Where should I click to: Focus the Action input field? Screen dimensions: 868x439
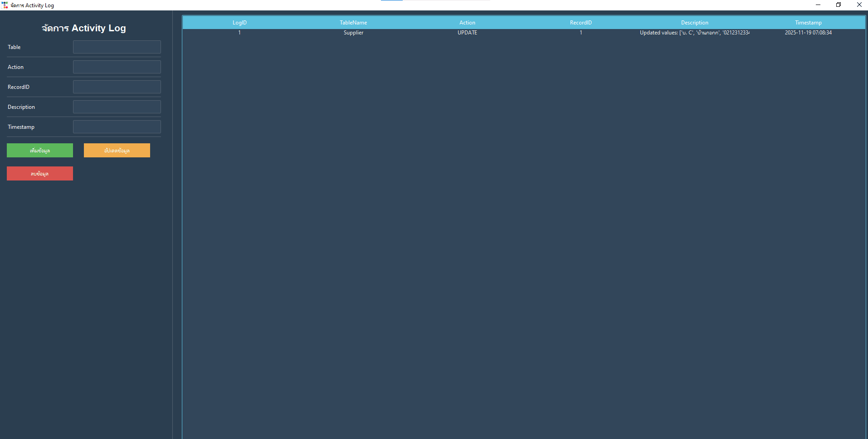tap(117, 67)
